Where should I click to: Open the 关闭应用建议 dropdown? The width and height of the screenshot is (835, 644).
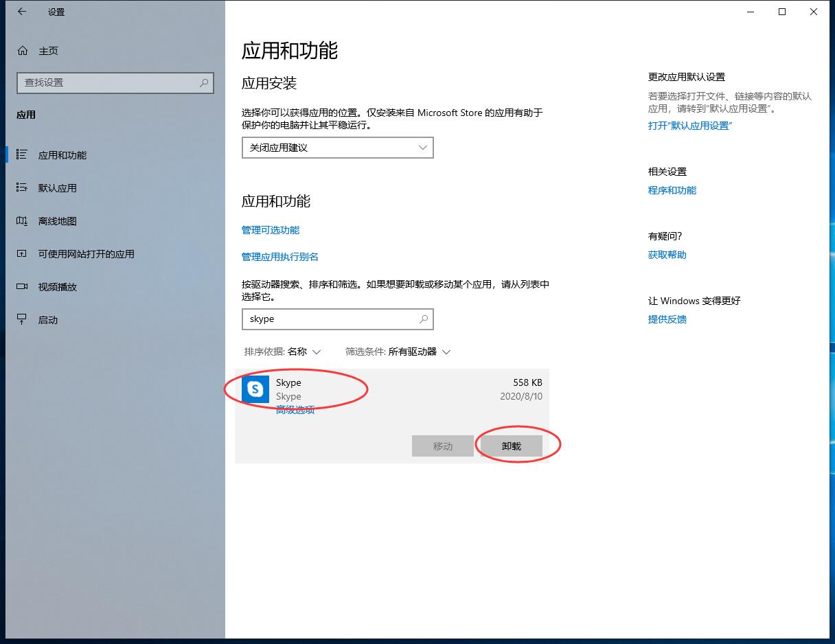[337, 148]
